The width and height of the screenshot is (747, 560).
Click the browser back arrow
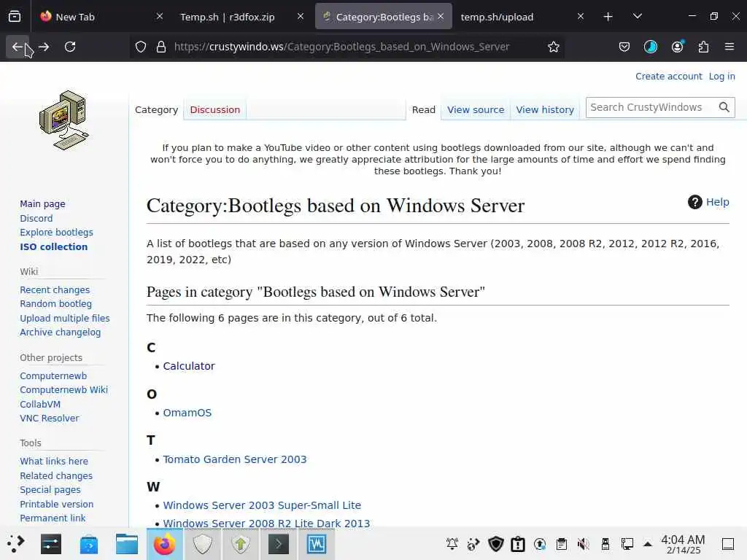(18, 47)
